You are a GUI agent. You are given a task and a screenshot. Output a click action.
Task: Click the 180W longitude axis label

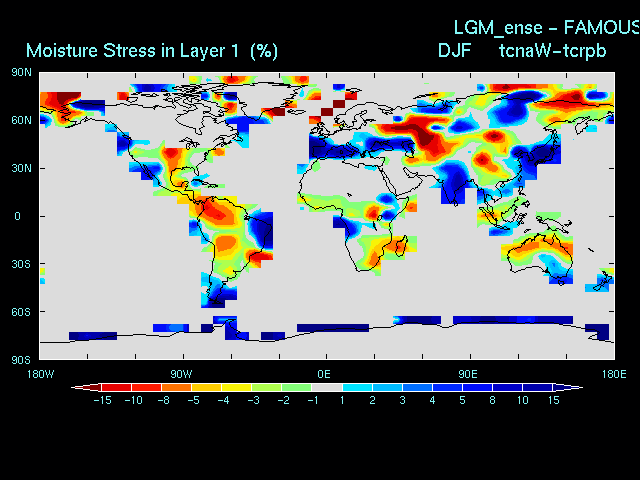[40, 373]
